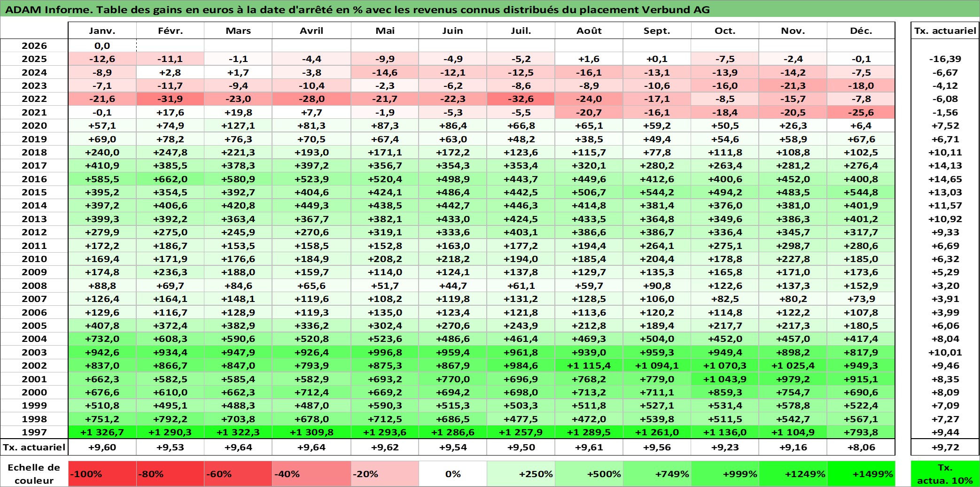The image size is (980, 487).
Task: Click the 2004 Janv. cell +732,0
Action: tap(102, 339)
